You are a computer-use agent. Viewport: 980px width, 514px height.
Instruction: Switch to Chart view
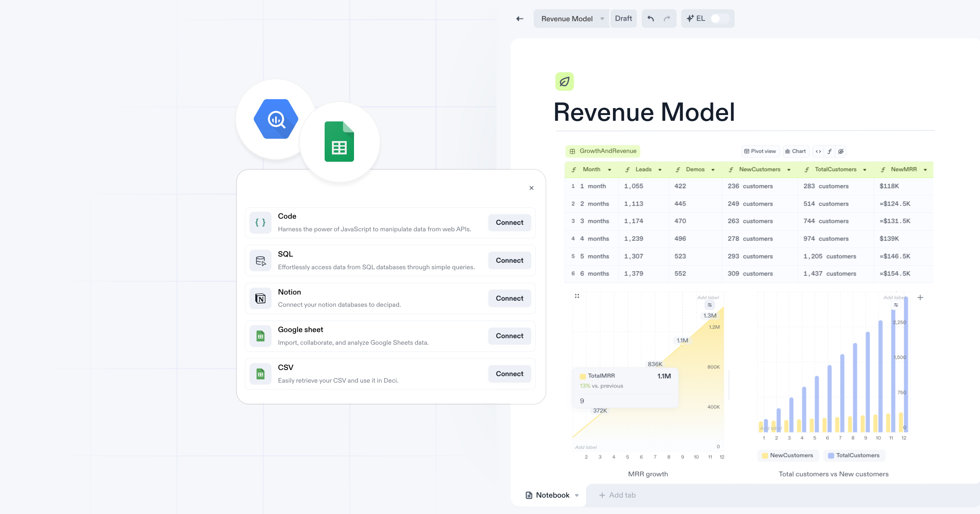click(x=796, y=151)
